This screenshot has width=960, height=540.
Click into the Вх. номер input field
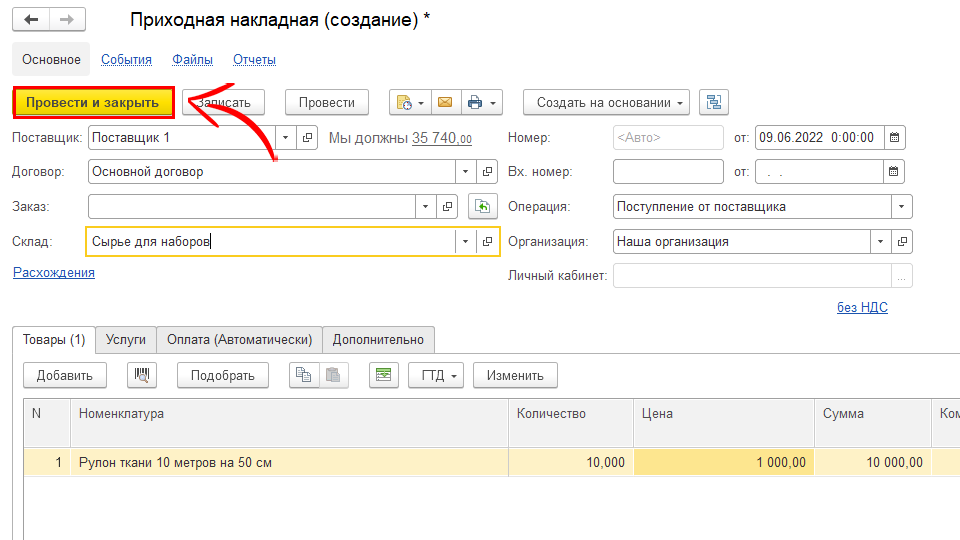[x=667, y=171]
